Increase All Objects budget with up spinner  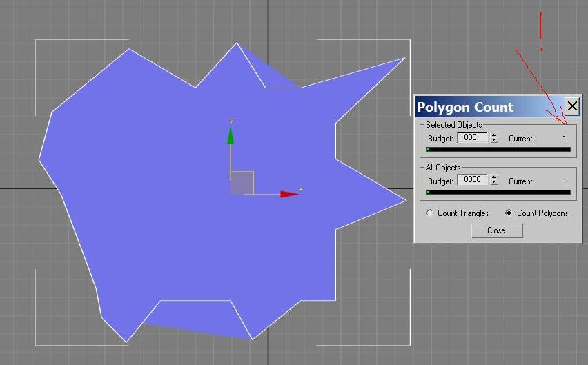[x=494, y=177]
